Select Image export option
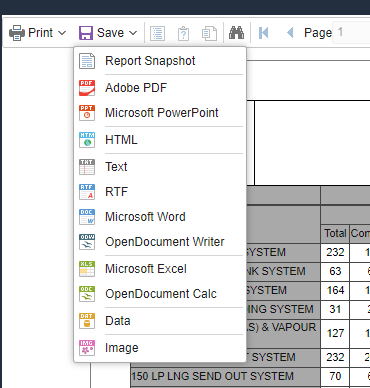Image resolution: width=370 pixels, height=388 pixels. [160, 348]
